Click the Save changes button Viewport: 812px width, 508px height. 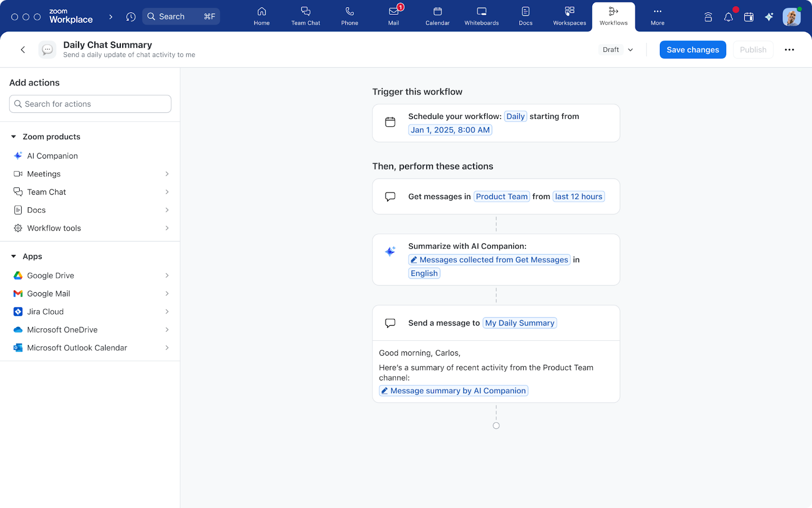[x=692, y=49]
